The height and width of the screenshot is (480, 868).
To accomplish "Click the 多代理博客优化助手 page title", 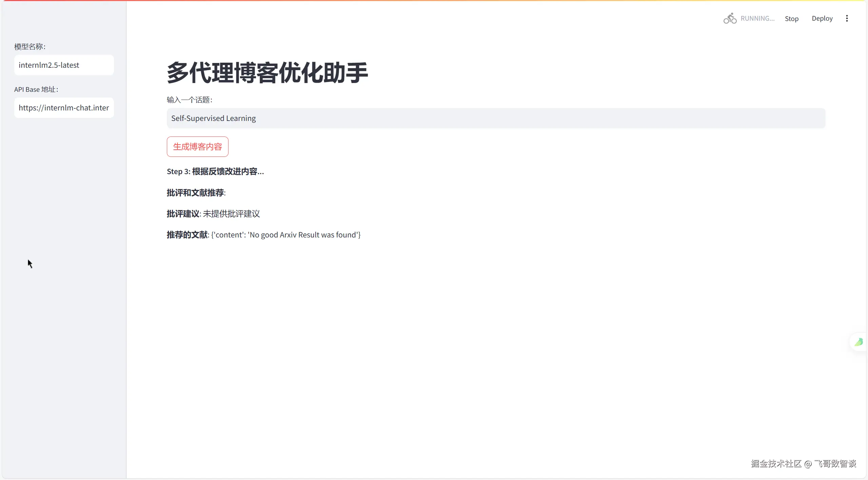I will (x=267, y=72).
